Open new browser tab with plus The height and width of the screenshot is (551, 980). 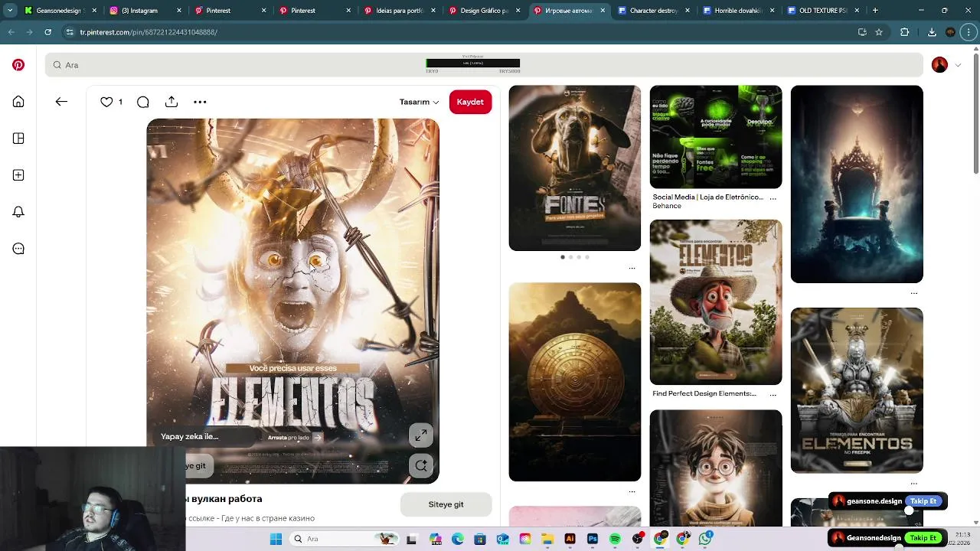[x=875, y=11]
